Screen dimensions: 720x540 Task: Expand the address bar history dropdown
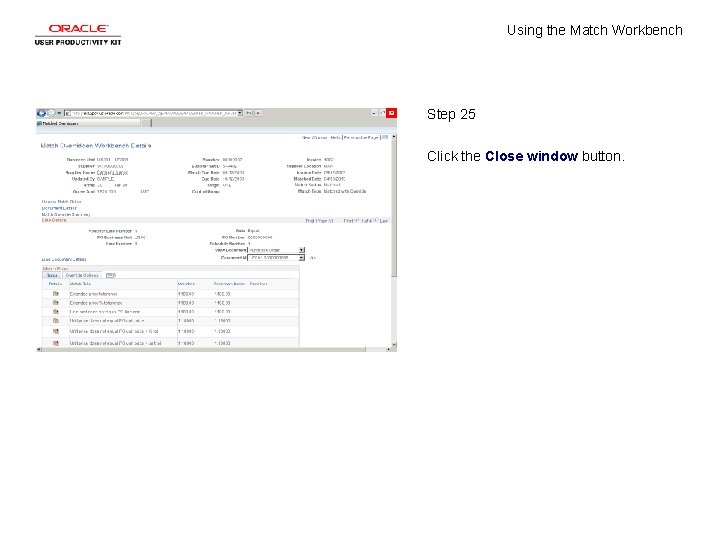tap(240, 113)
